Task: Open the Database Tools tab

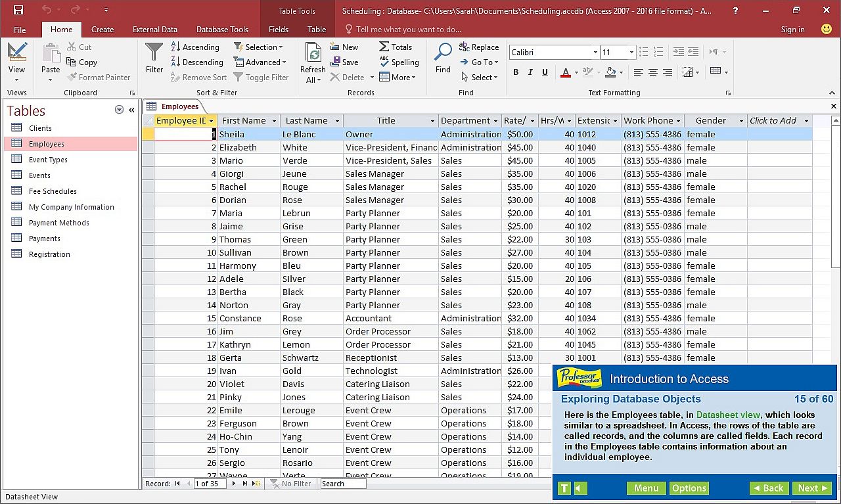Action: 222,30
